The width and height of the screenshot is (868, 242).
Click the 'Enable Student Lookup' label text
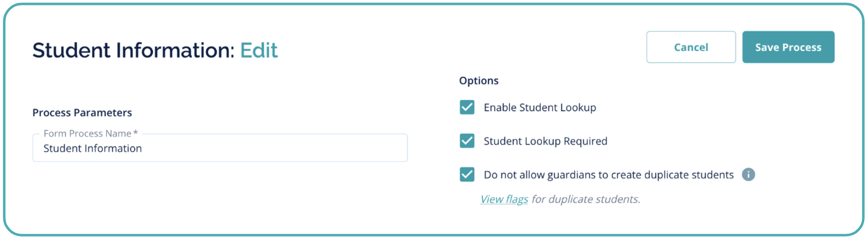pyautogui.click(x=540, y=108)
